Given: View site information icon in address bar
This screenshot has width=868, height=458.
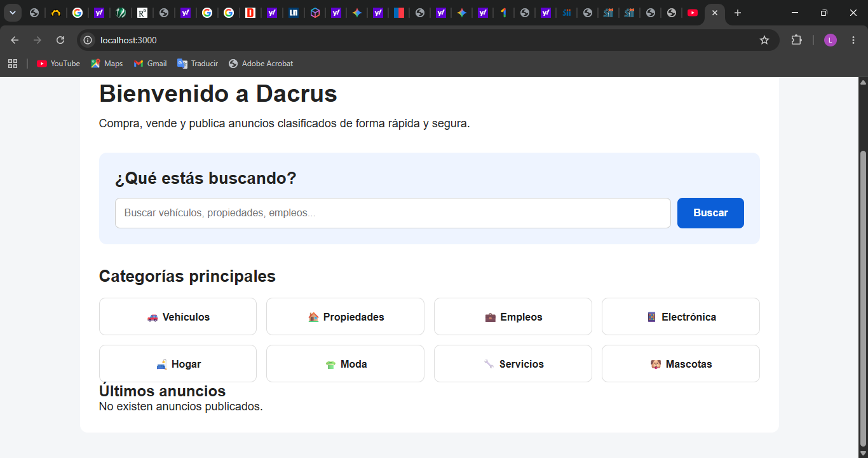Looking at the screenshot, I should tap(88, 40).
